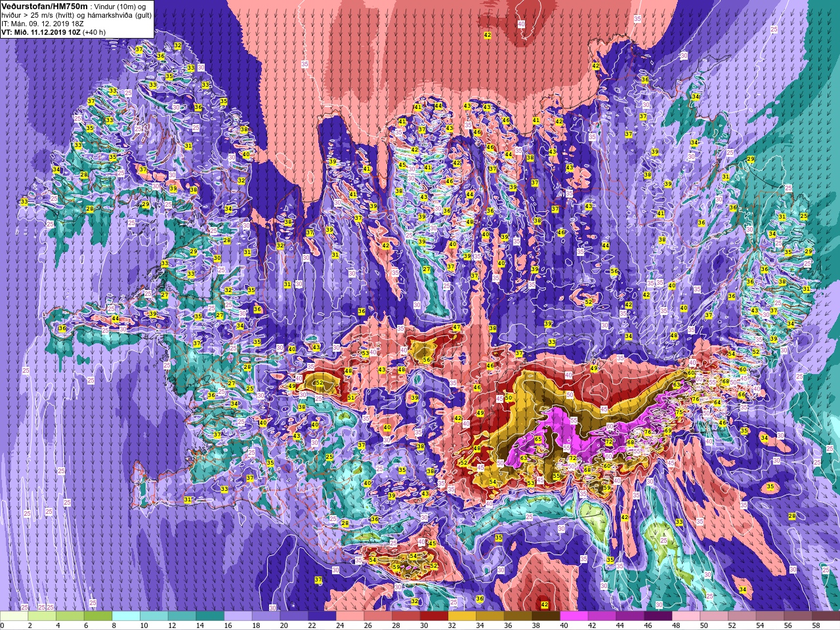Screen dimensions: 840x630
Task: Pick the teal legend swatch starting at 14
Action: pos(210,616)
